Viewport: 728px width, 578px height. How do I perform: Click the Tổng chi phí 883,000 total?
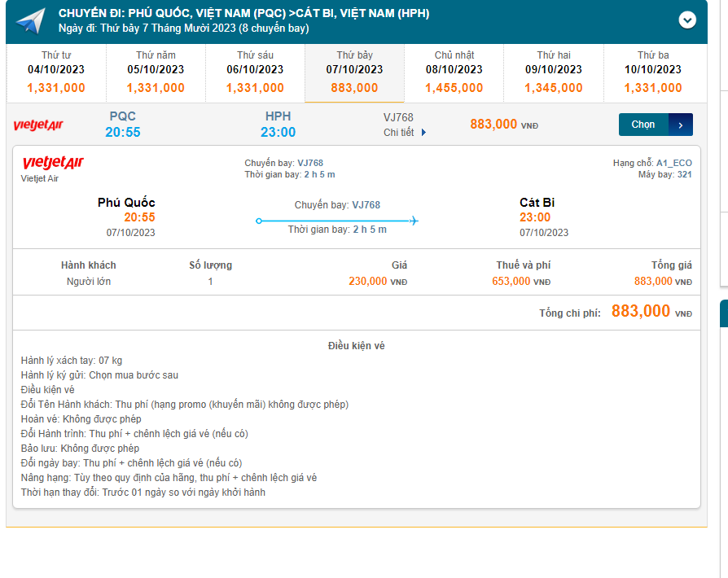click(x=641, y=312)
